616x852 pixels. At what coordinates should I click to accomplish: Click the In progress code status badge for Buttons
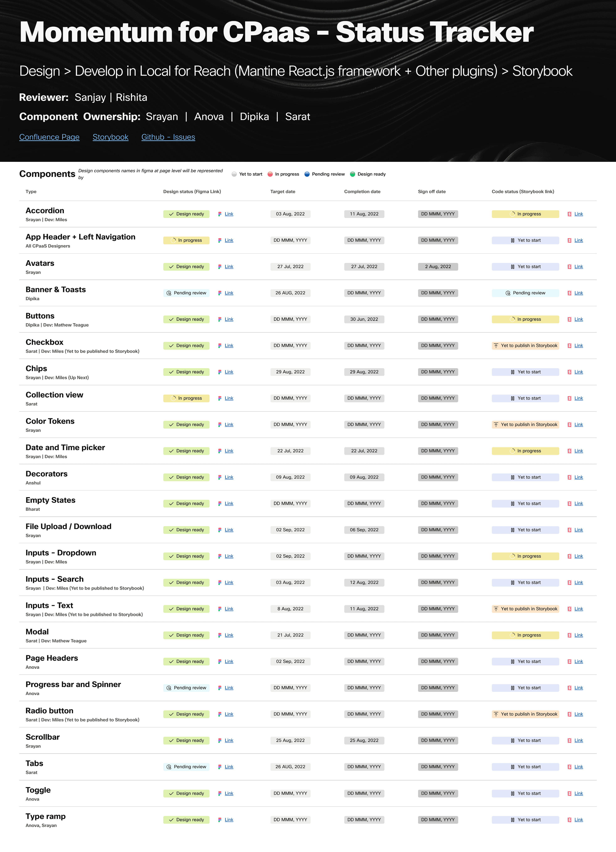click(525, 319)
